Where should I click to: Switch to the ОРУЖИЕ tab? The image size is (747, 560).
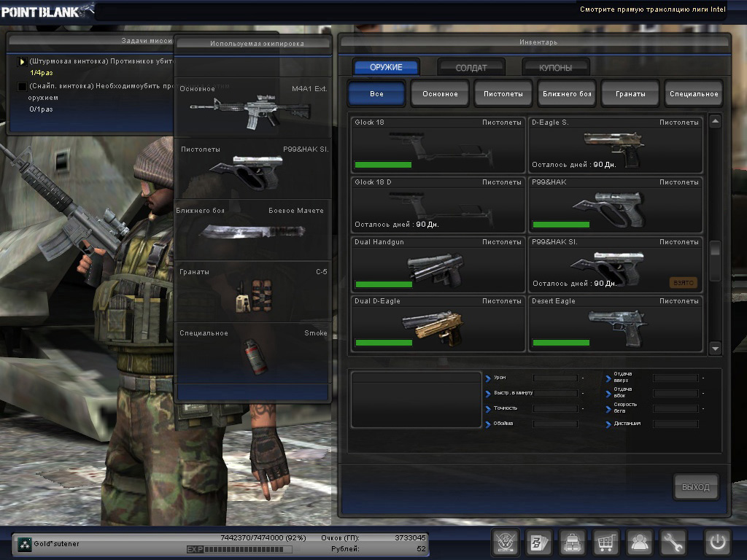[x=386, y=67]
